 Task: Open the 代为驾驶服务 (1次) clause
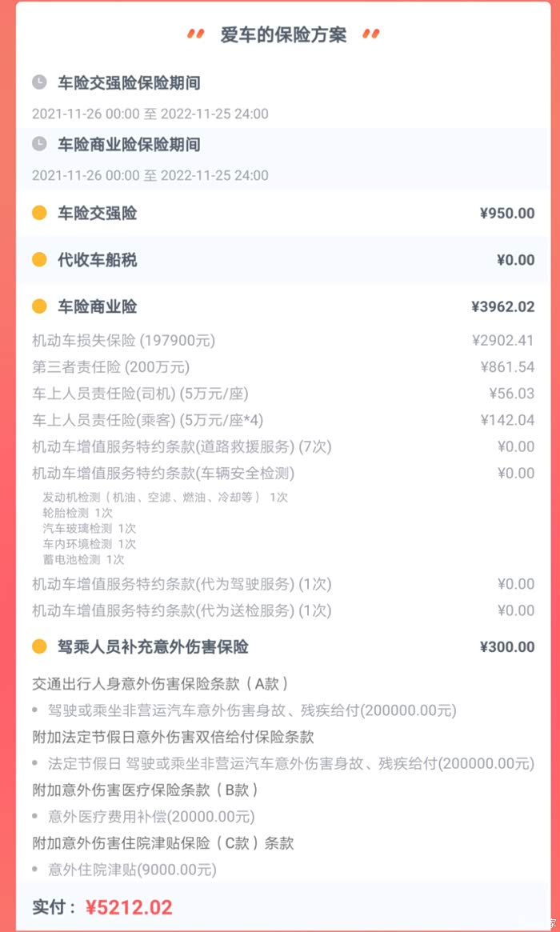tap(182, 584)
